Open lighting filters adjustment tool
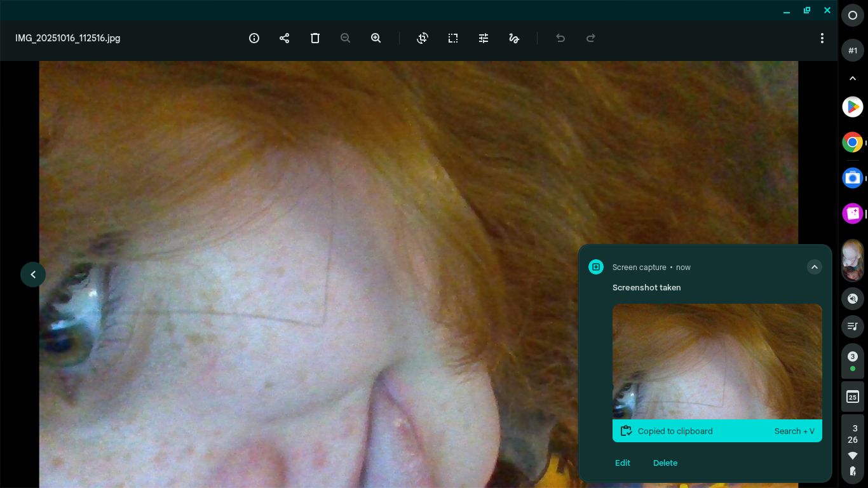 pyautogui.click(x=484, y=38)
